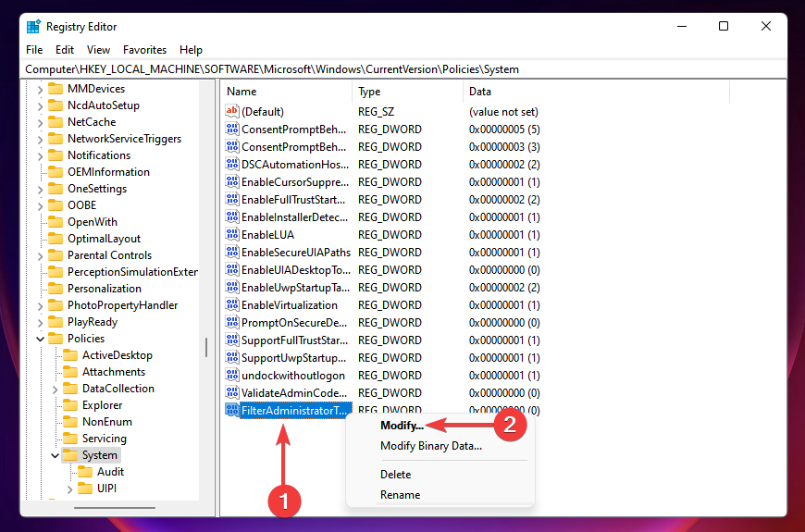Screen dimensions: 805x532
Task: Collapse the Policies tree node
Action: click(x=40, y=339)
